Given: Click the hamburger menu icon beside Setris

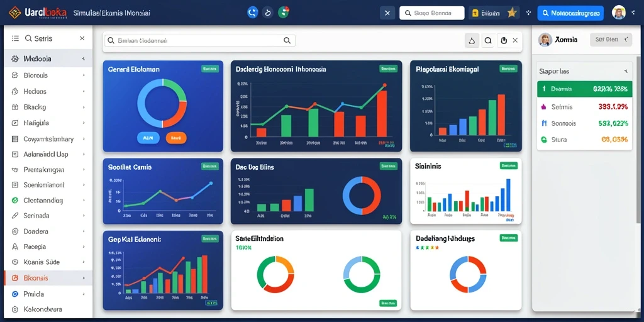Looking at the screenshot, I should [16, 38].
